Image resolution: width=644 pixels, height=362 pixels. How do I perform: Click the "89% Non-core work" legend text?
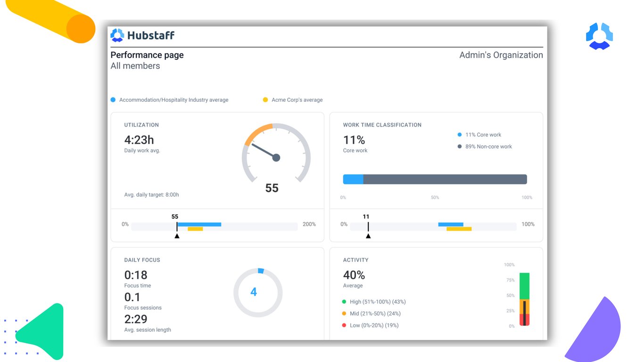(488, 147)
